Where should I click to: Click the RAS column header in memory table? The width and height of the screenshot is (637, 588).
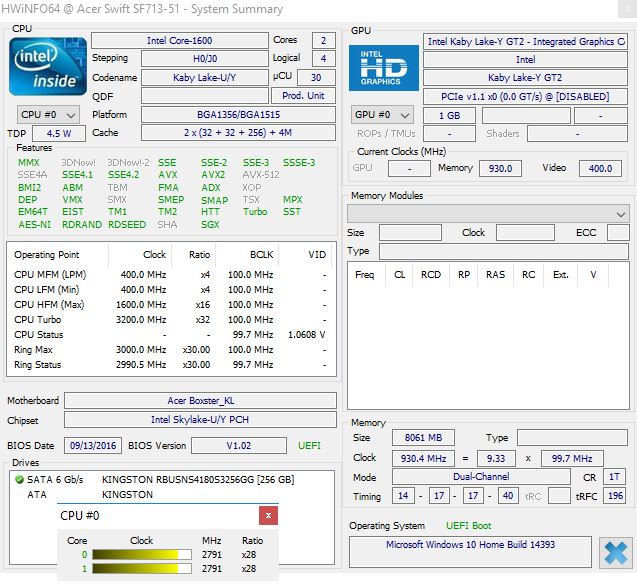495,275
